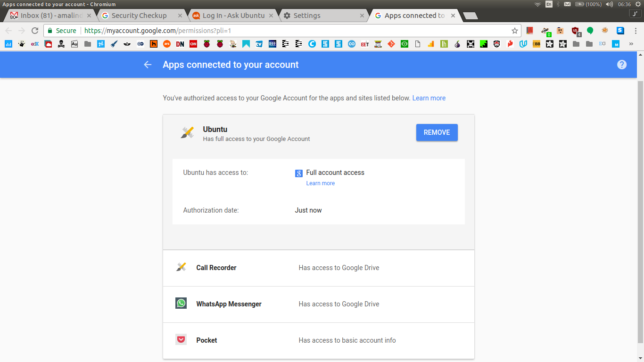Click the bookmark star in the address bar
Image resolution: width=644 pixels, height=362 pixels.
click(515, 31)
